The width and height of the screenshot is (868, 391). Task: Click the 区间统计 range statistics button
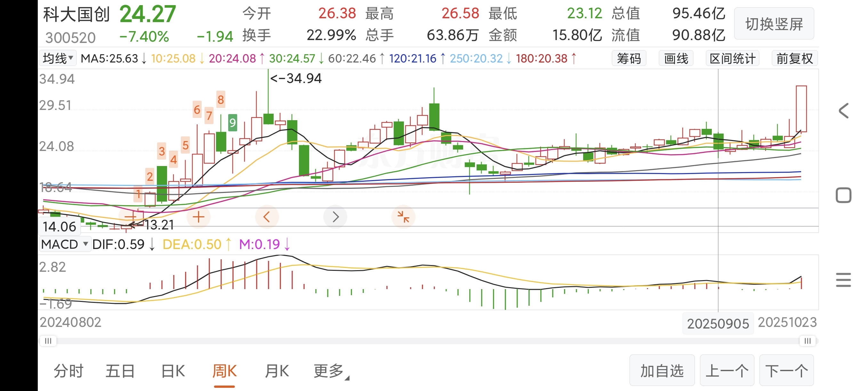(733, 59)
